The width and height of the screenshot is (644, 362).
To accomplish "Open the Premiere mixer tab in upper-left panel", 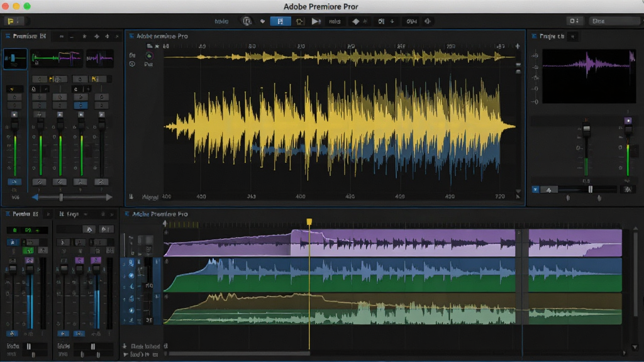I will coord(29,36).
